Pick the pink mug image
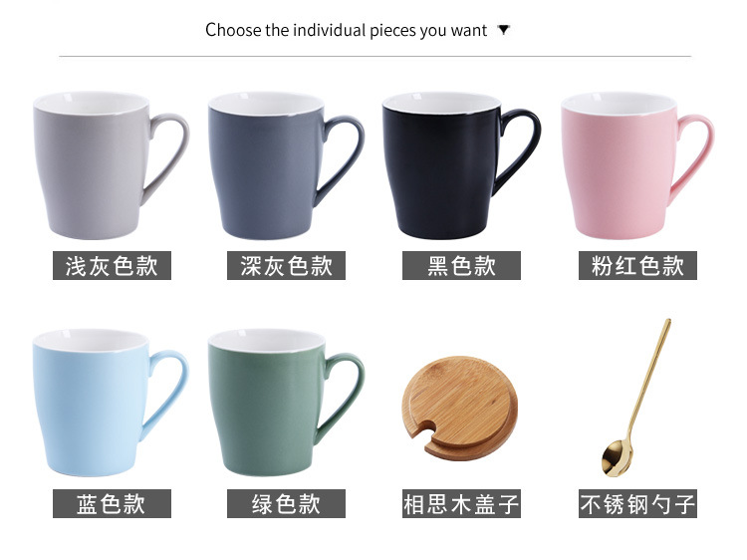Image resolution: width=747 pixels, height=560 pixels. pos(637,164)
